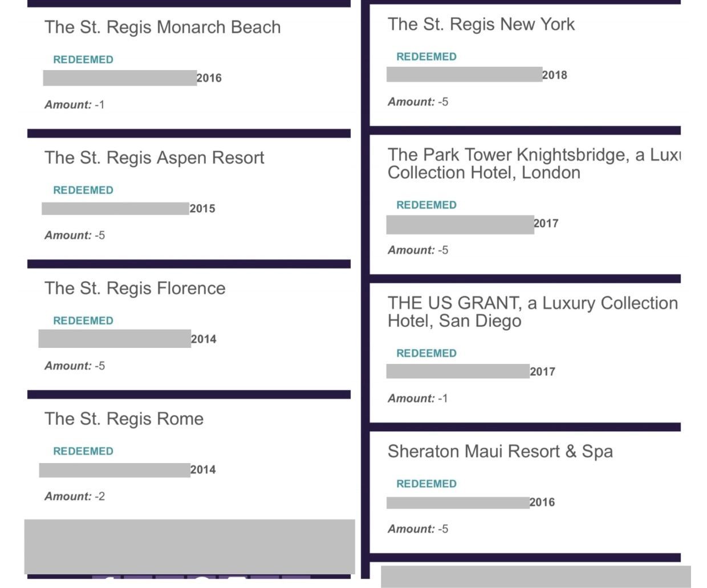This screenshot has height=588, width=707.
Task: Click REDEEMED label under St. Regis Rome
Action: tap(83, 452)
